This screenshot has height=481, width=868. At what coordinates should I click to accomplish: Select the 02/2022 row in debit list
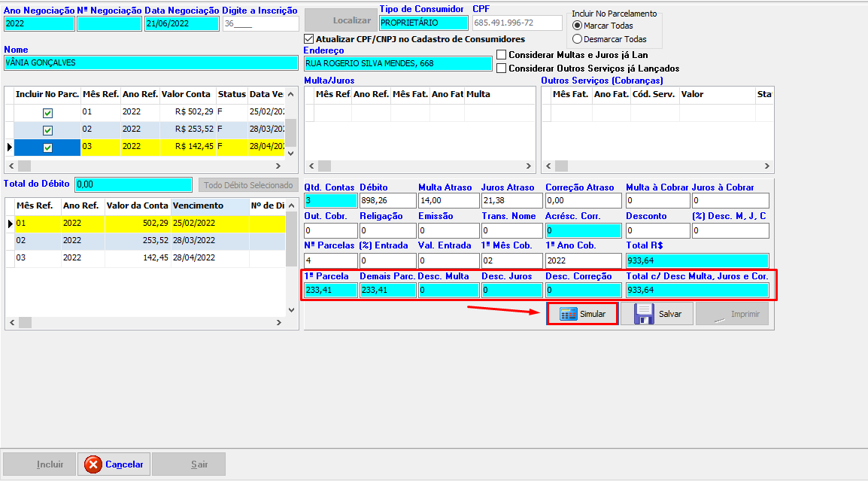[113, 240]
